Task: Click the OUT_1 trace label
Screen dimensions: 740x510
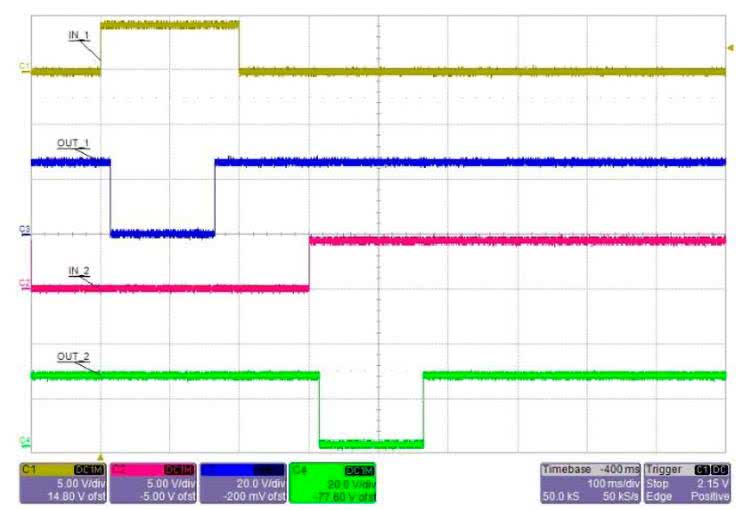Action: (x=73, y=144)
